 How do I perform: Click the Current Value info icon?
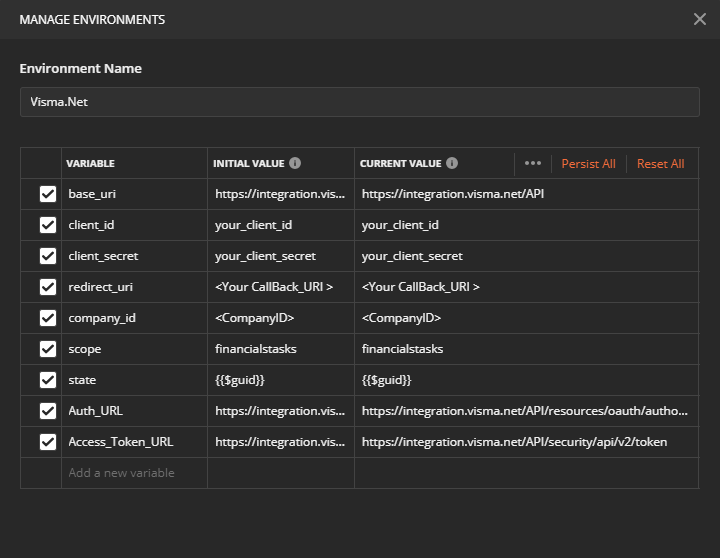[452, 163]
